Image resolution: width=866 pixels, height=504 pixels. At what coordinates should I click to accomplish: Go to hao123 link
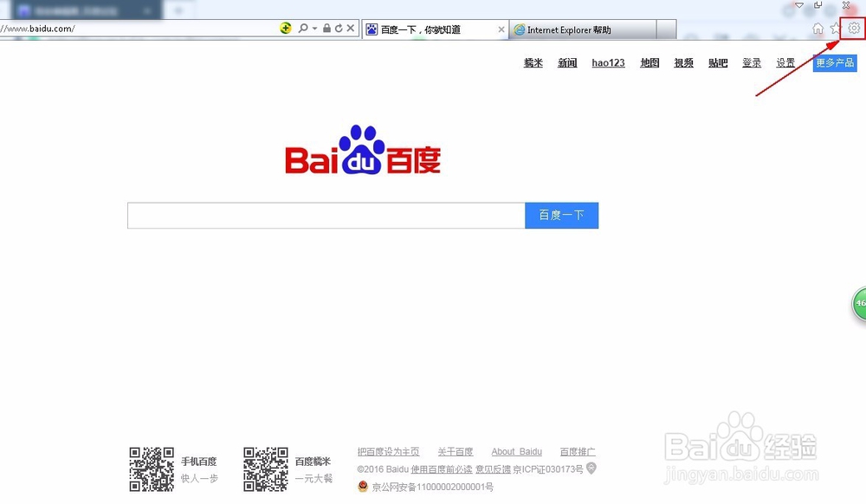[x=608, y=63]
